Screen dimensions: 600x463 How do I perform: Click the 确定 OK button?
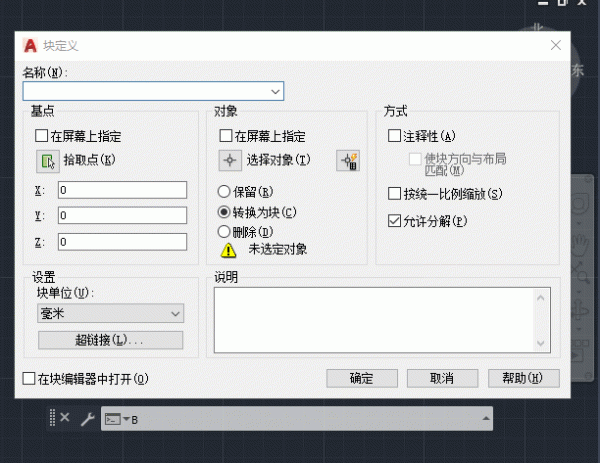[361, 378]
